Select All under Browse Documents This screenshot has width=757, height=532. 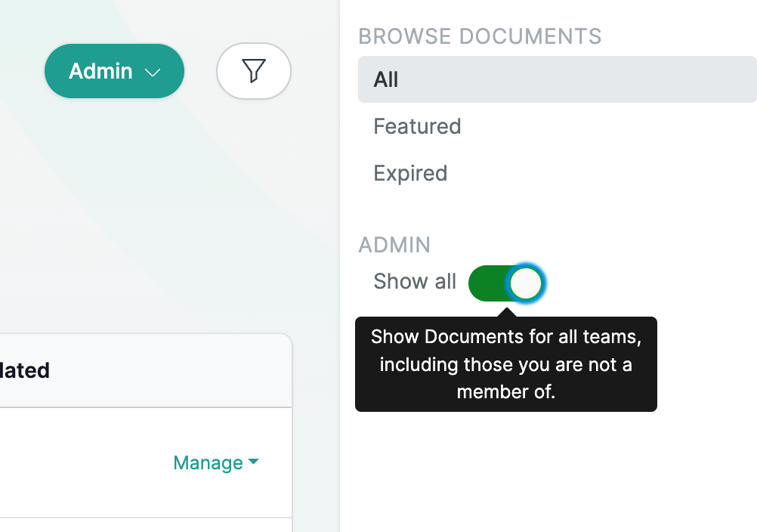click(x=556, y=79)
